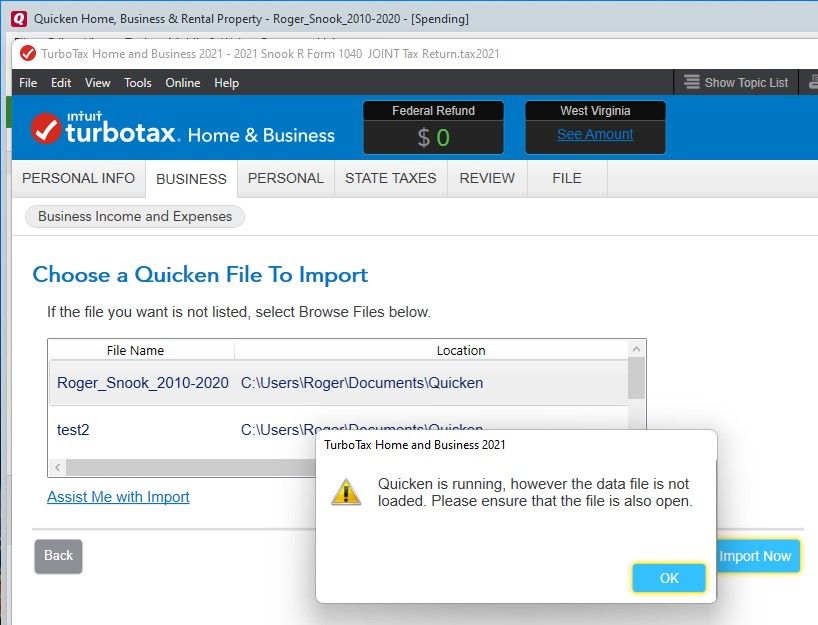Open the Online menu
This screenshot has width=818, height=625.
coord(183,82)
